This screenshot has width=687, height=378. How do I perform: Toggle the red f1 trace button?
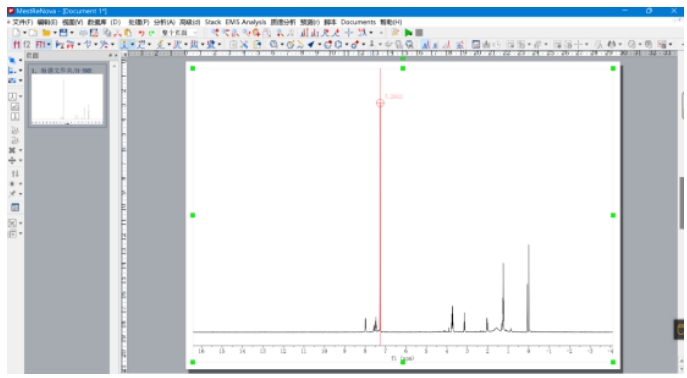point(17,44)
